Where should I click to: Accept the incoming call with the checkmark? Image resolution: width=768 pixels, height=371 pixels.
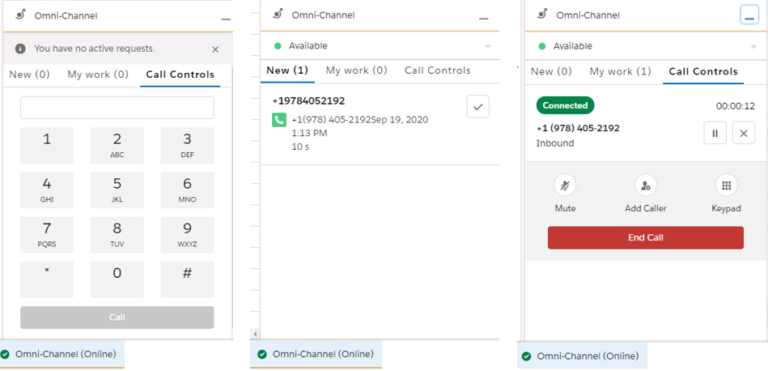coord(478,107)
